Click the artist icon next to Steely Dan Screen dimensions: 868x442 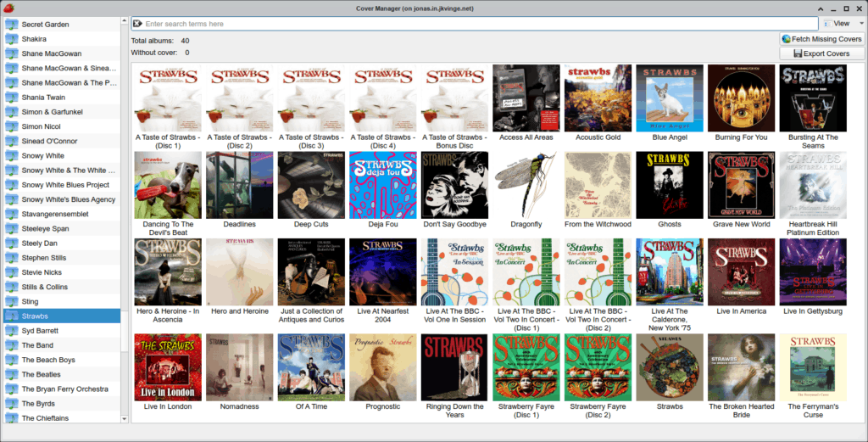[12, 243]
